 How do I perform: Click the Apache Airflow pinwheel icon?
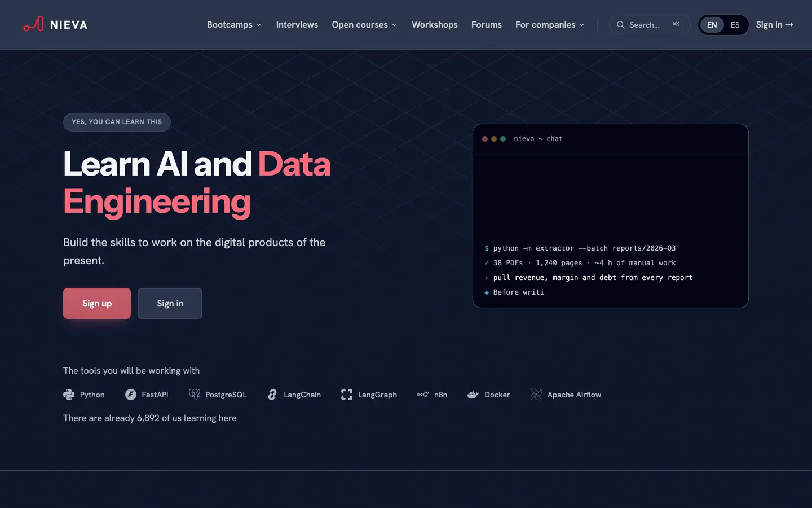[536, 395]
